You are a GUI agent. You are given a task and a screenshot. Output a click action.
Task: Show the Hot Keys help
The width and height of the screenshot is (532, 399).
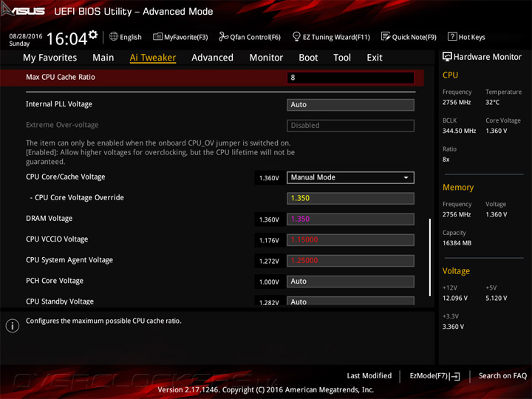466,37
